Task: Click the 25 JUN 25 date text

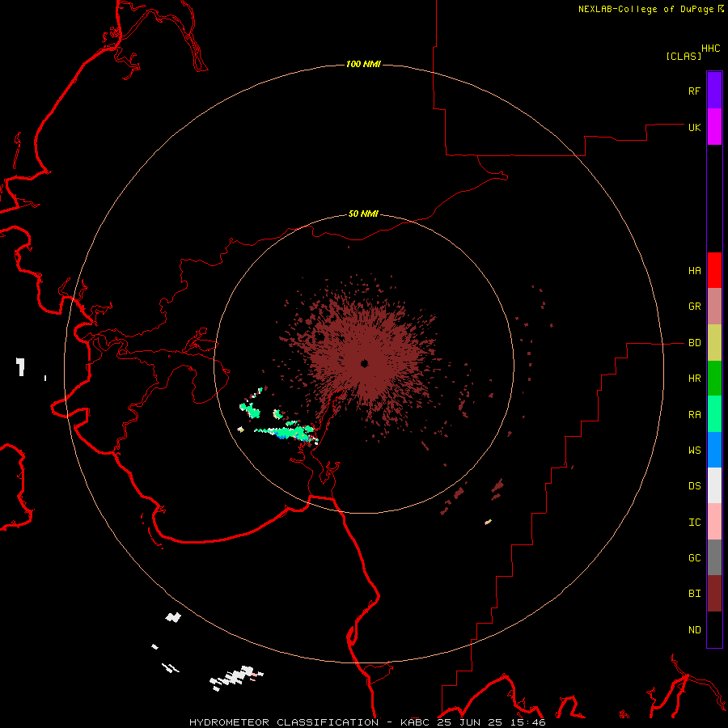Action: (x=470, y=722)
